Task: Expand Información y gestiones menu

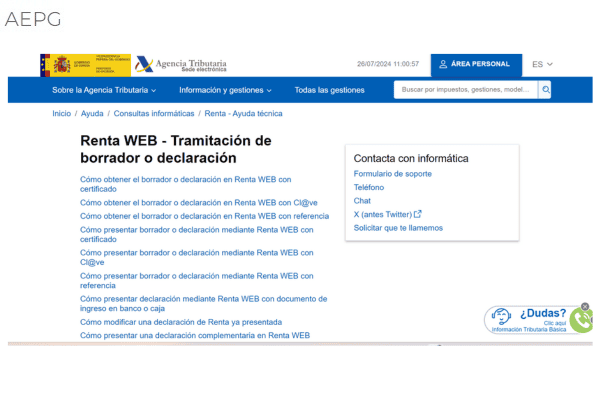Action: 225,90
